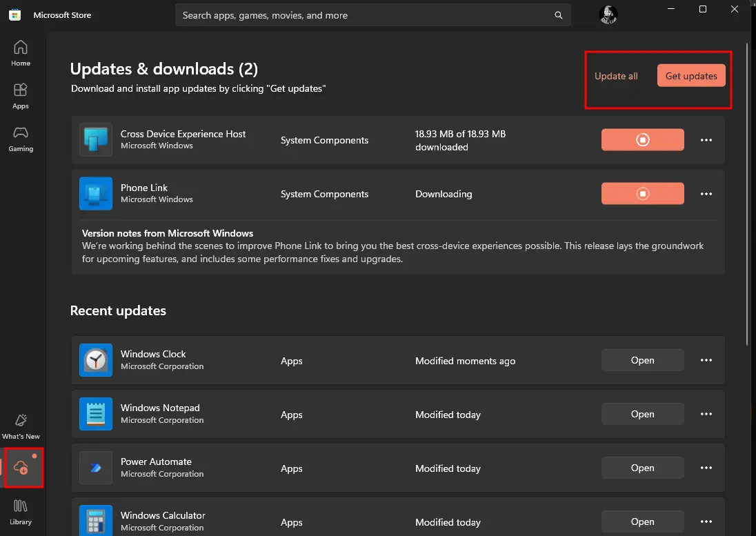Click 'Version notes from Microsoft Windows' text
Image resolution: width=756 pixels, height=536 pixels.
[x=168, y=233]
